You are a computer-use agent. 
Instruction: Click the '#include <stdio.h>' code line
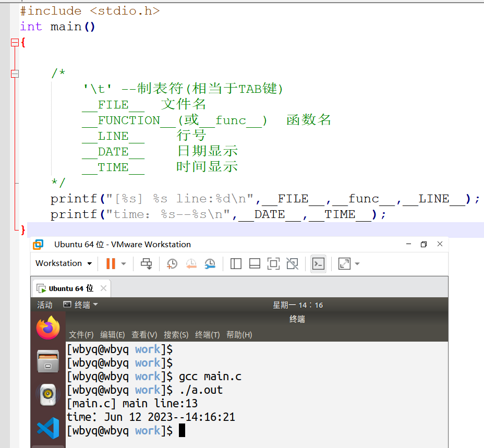pyautogui.click(x=90, y=11)
